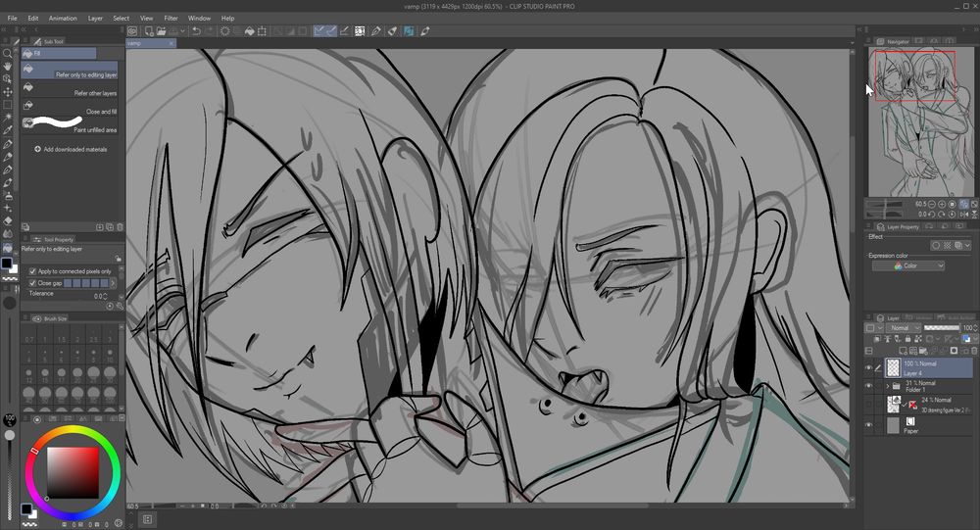
Task: Adjust the layer opacity slider
Action: 942,328
